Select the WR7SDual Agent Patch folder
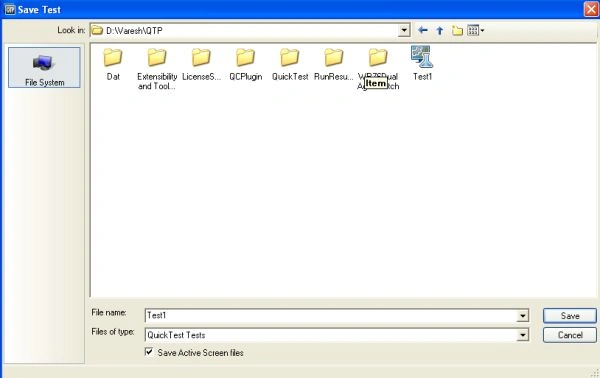Viewport: 600px width, 378px height. coord(378,69)
